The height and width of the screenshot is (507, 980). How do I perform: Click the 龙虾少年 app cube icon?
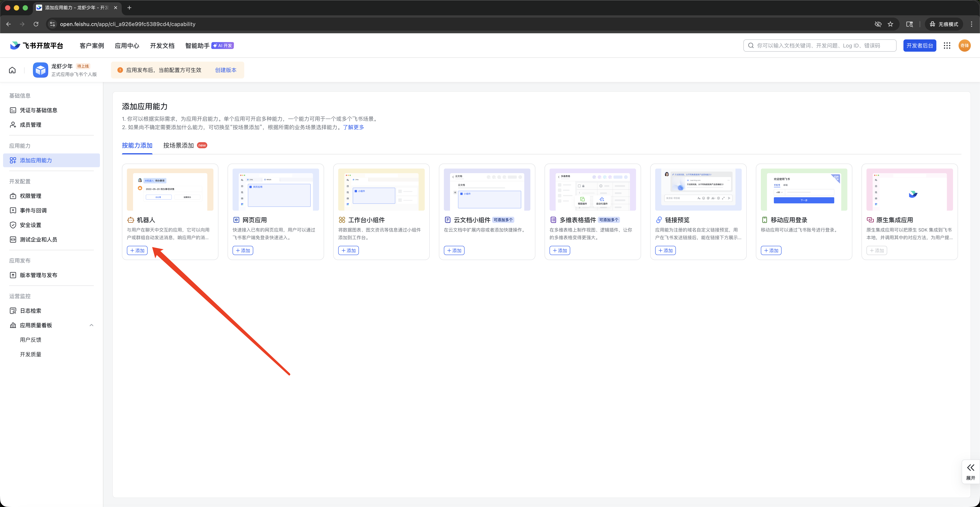pos(40,70)
